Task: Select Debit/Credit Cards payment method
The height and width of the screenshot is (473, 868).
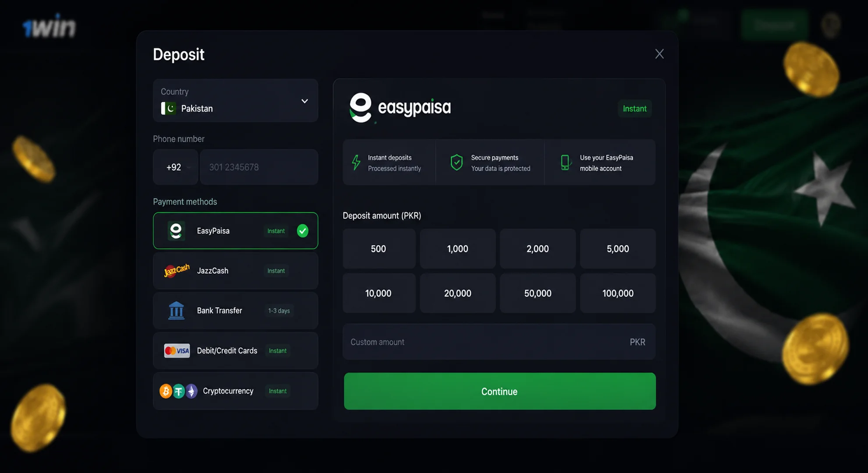Action: coord(235,350)
